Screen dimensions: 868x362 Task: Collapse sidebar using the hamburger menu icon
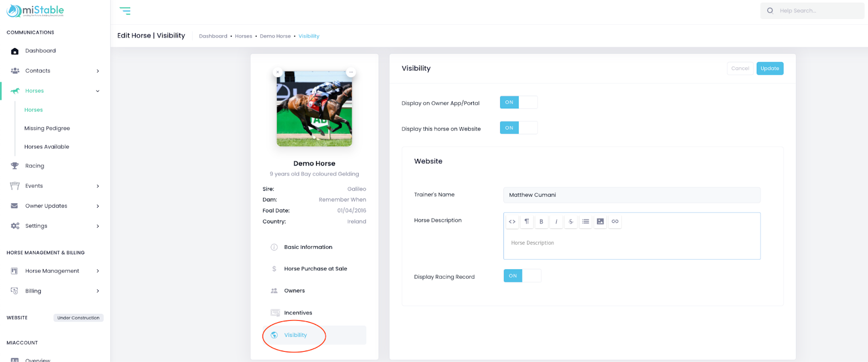click(125, 11)
